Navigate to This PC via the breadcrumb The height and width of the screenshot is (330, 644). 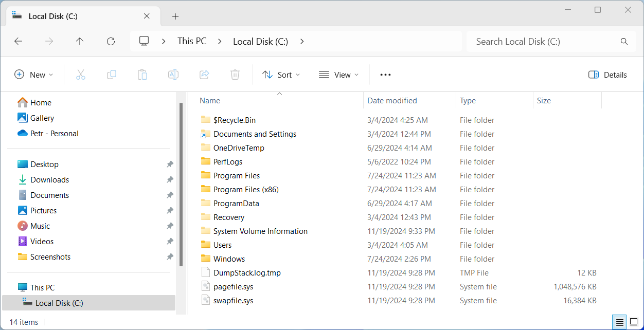pos(191,41)
